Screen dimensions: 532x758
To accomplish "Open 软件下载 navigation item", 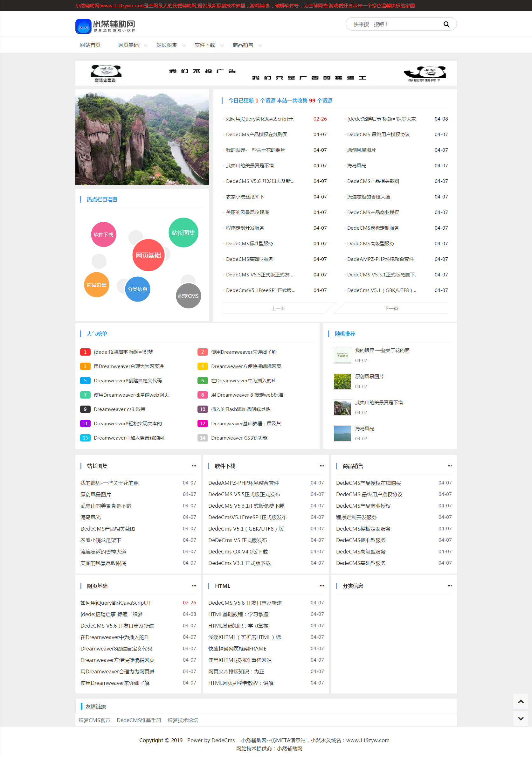I will click(x=204, y=45).
